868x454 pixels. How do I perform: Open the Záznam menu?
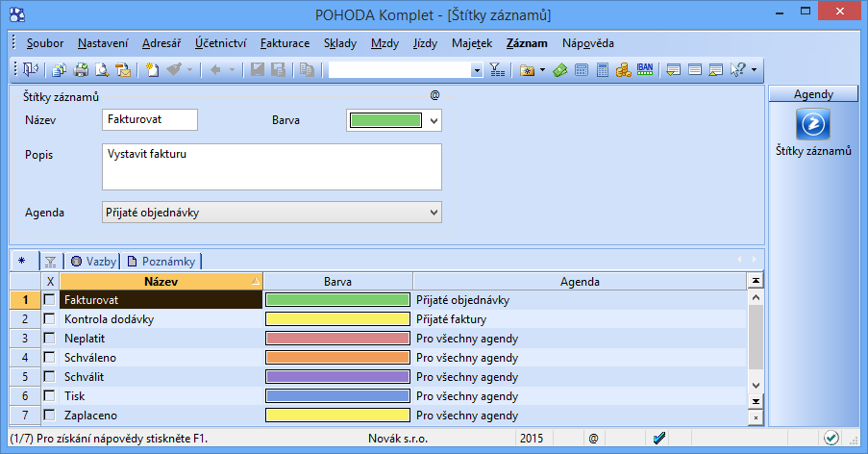(527, 43)
